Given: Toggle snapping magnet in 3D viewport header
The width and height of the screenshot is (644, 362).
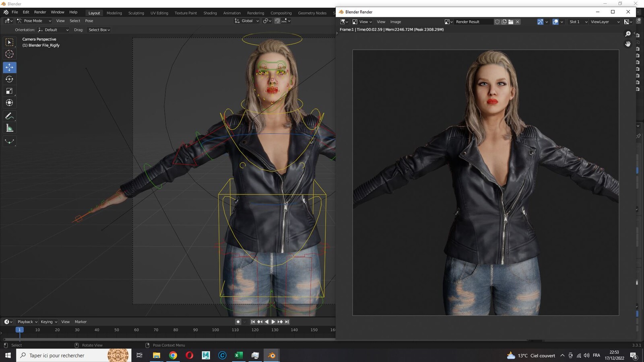Looking at the screenshot, I should [277, 21].
